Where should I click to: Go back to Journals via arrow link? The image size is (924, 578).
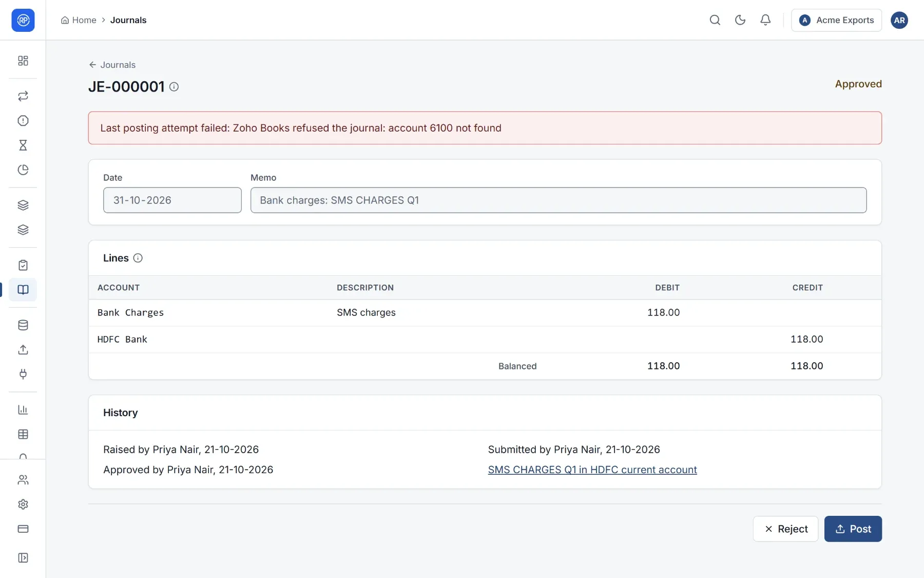click(x=112, y=65)
